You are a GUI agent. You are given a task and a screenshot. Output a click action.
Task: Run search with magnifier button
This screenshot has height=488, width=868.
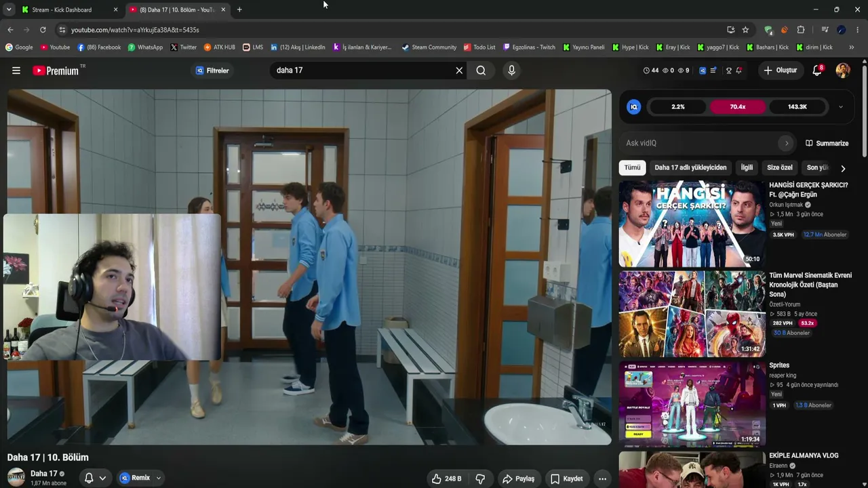pos(481,70)
